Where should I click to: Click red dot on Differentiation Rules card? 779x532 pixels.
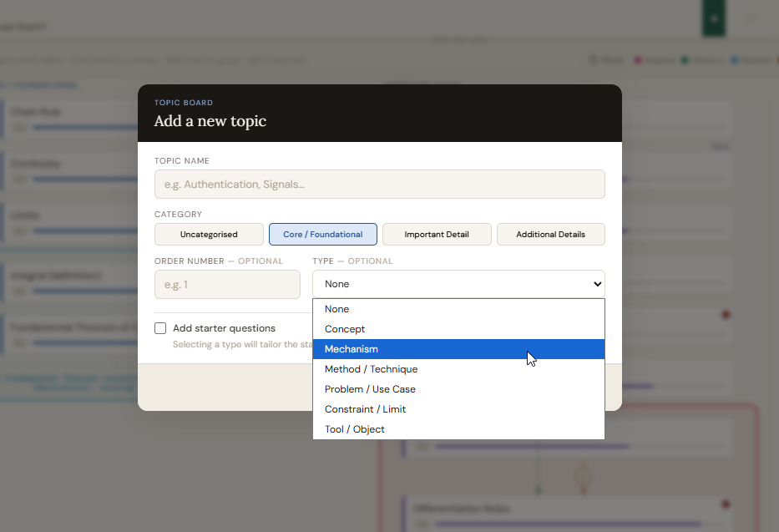coord(725,504)
